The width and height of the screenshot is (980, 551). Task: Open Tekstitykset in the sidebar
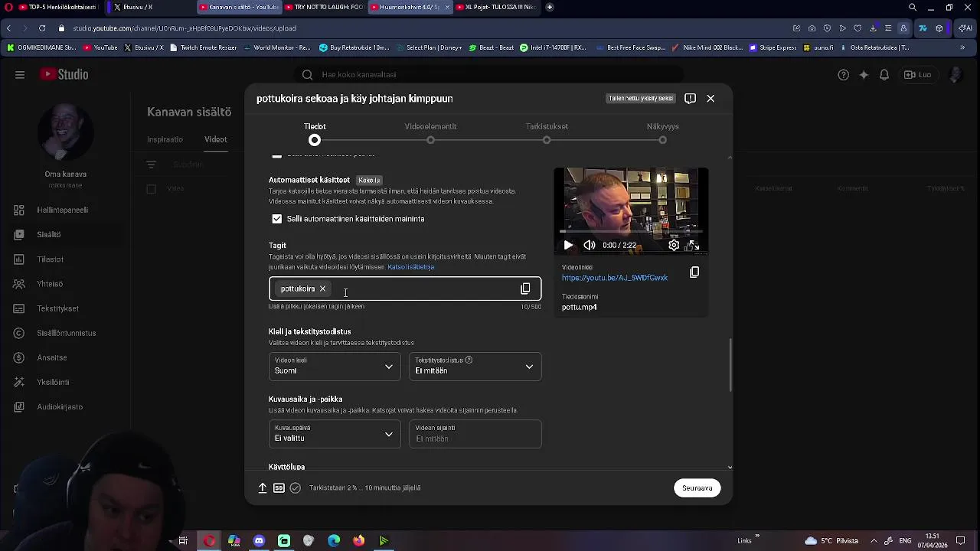click(61, 308)
